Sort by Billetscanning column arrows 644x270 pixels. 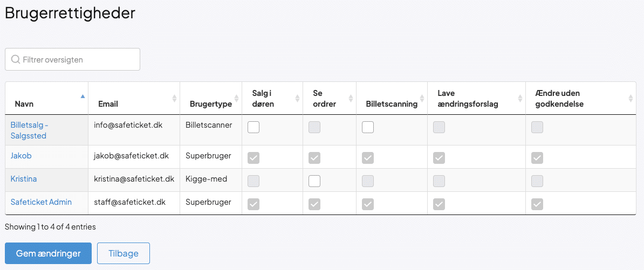(422, 99)
